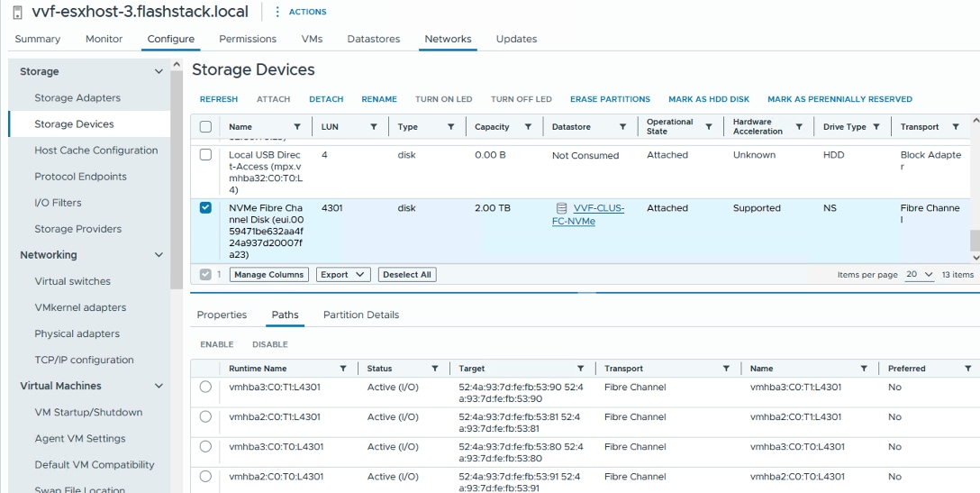
Task: Click devices table vertical scrollbar thumb
Action: point(975,241)
